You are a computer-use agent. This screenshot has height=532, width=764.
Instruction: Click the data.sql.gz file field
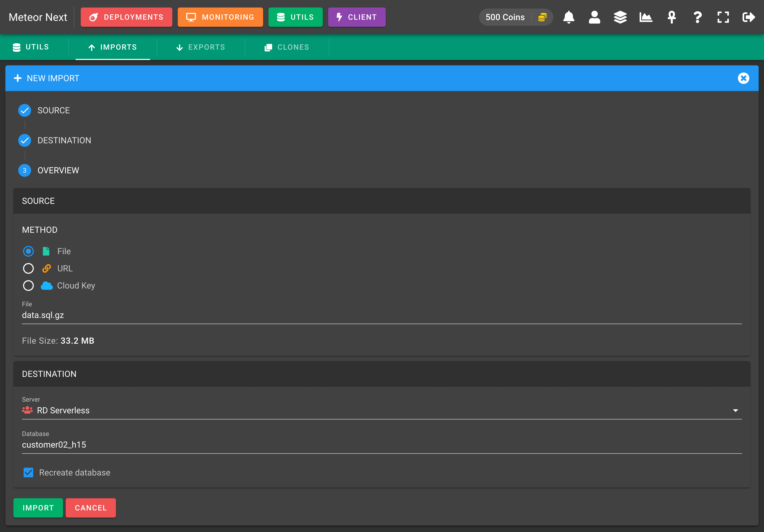(x=382, y=315)
